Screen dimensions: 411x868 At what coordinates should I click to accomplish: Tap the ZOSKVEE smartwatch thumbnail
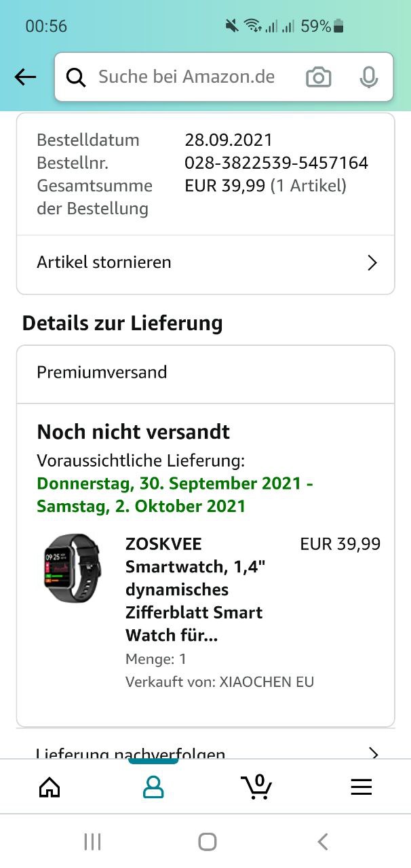(72, 568)
